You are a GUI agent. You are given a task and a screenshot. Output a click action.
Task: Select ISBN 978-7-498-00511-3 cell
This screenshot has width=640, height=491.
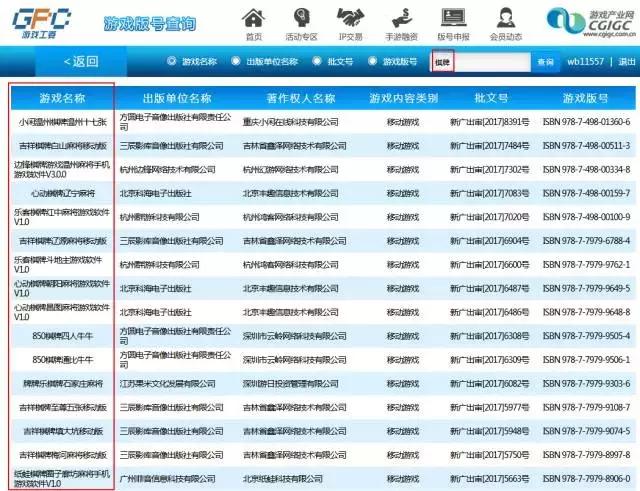[586, 146]
